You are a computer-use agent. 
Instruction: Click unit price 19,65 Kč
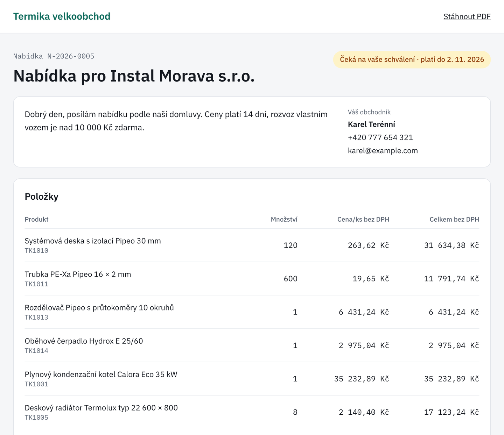pos(371,279)
